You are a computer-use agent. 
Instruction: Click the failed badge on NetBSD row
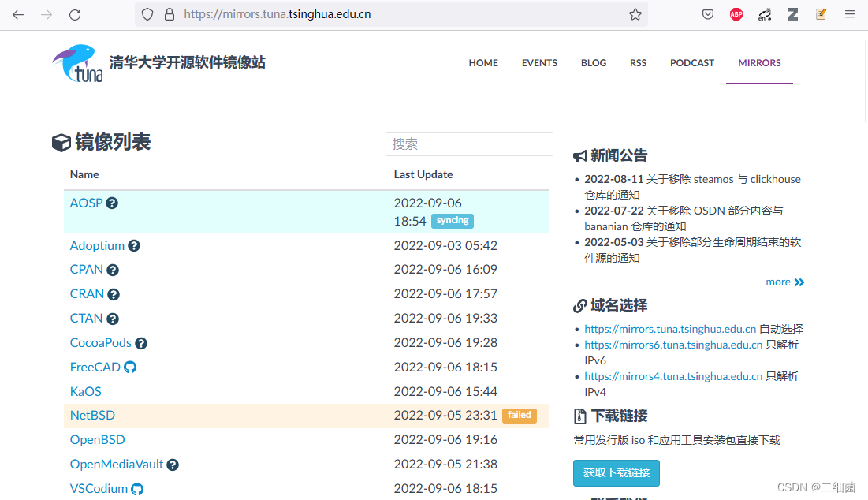point(520,416)
